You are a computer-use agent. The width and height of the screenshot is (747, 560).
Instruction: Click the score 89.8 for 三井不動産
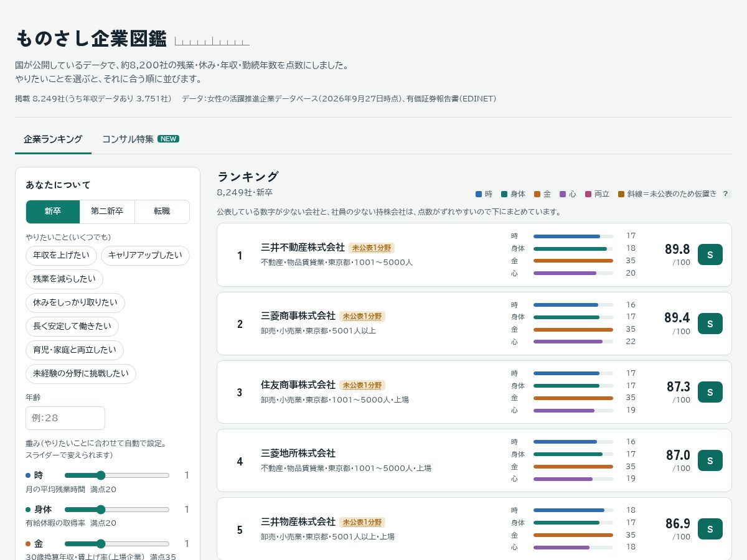pyautogui.click(x=677, y=250)
